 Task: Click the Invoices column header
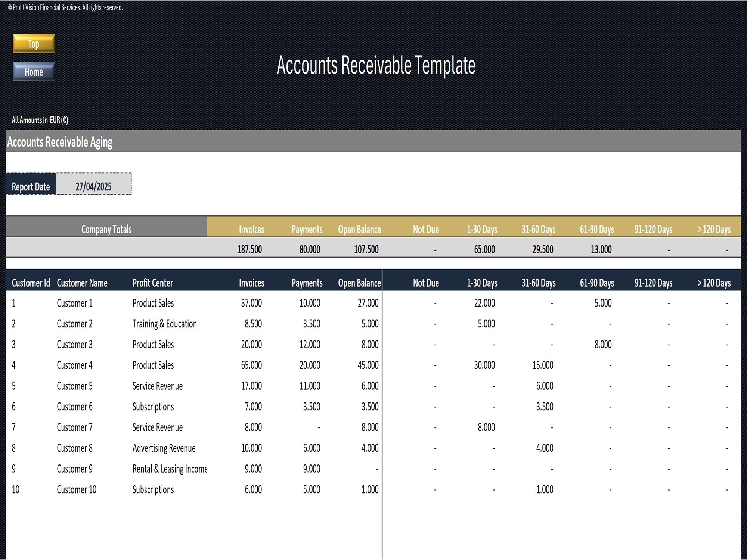coord(251,229)
